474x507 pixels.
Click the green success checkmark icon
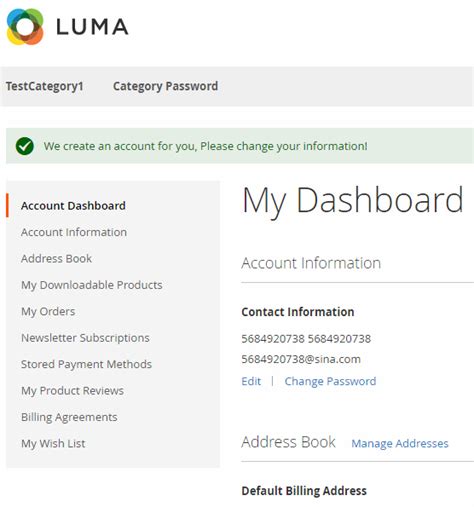(25, 146)
